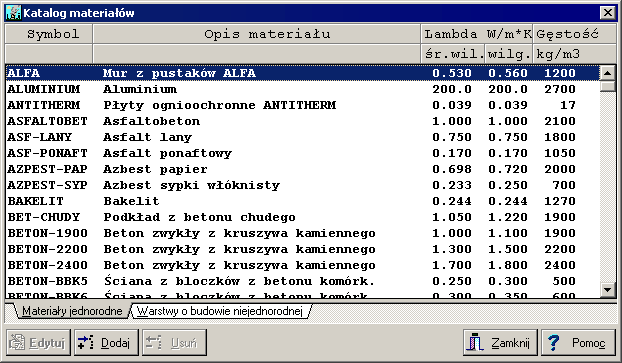
Task: Click density value 17 for ANTITHERM
Action: [568, 105]
